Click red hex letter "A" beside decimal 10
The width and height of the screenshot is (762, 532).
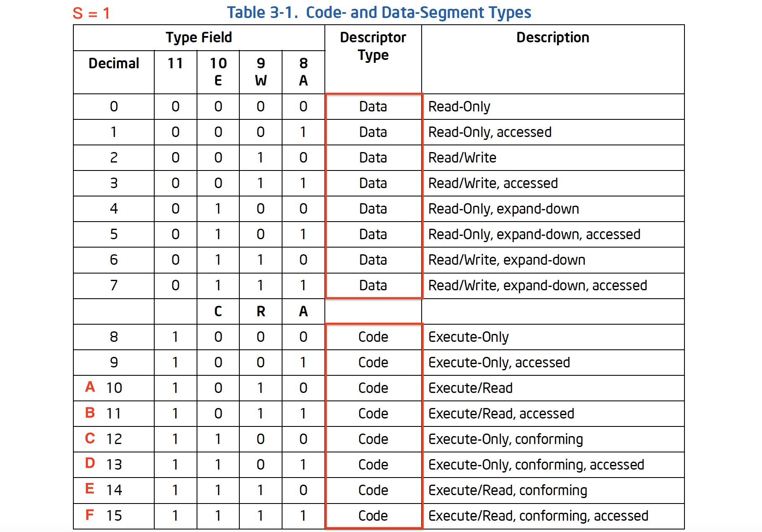(x=90, y=387)
